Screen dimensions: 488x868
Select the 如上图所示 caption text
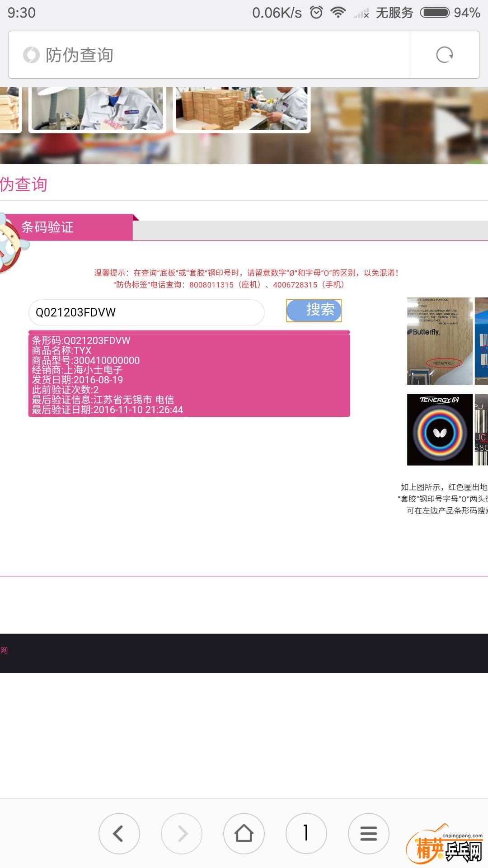pos(444,487)
